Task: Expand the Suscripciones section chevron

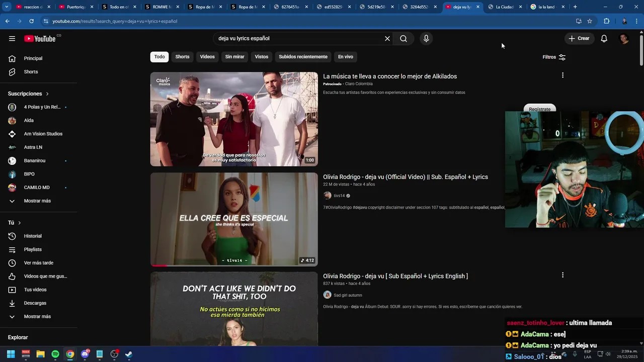Action: pyautogui.click(x=47, y=94)
